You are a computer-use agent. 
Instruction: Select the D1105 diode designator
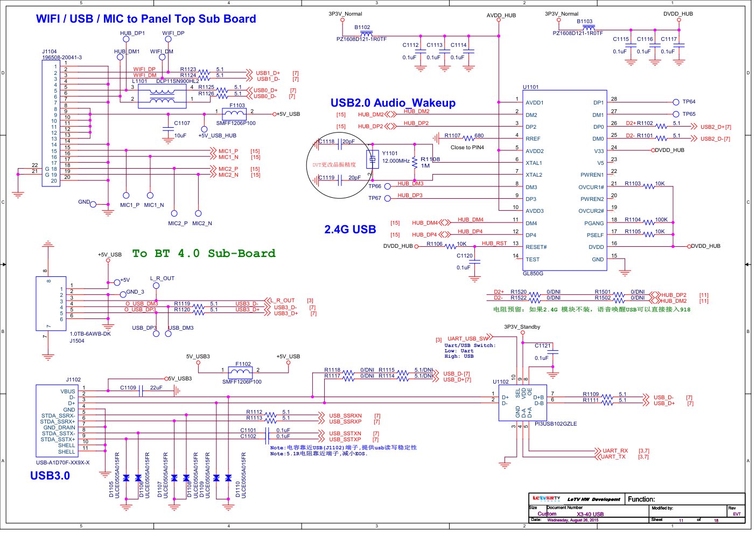point(111,489)
